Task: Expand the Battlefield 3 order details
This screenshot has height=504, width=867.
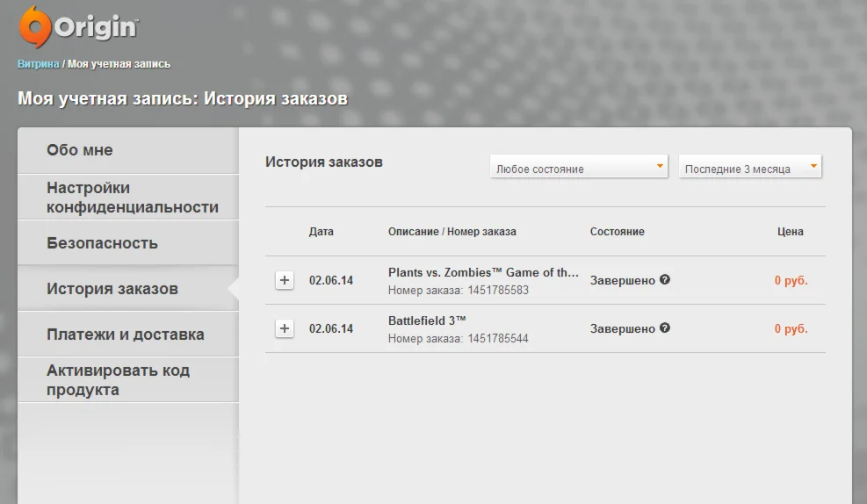Action: pyautogui.click(x=285, y=328)
